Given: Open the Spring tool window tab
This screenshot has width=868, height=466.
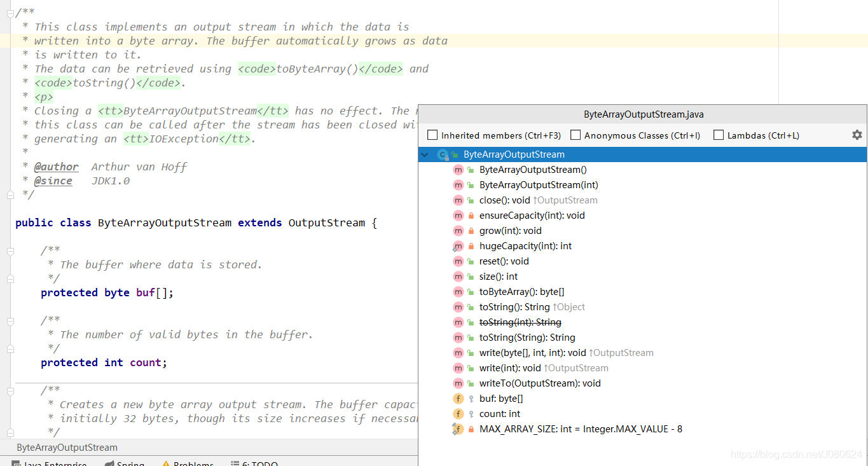Looking at the screenshot, I should pyautogui.click(x=124, y=463).
